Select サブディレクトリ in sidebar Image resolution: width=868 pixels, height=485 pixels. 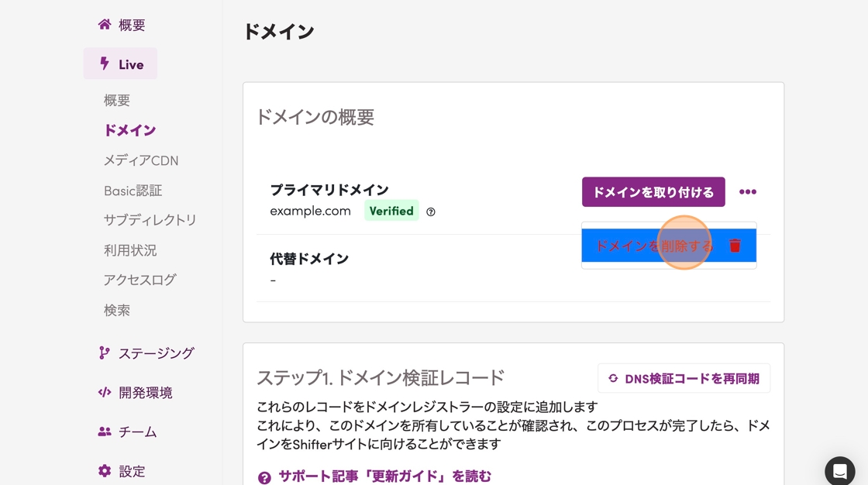click(150, 220)
